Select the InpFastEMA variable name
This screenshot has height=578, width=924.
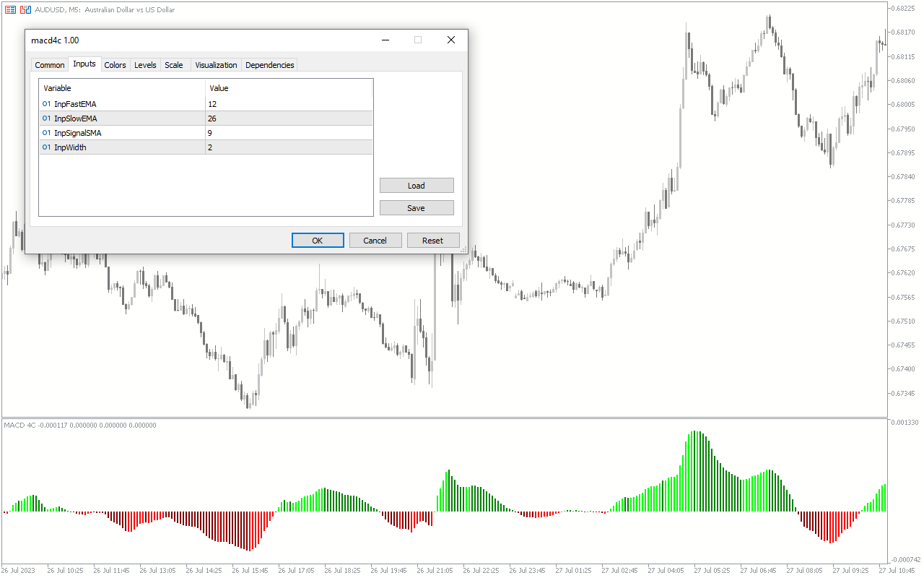(75, 104)
